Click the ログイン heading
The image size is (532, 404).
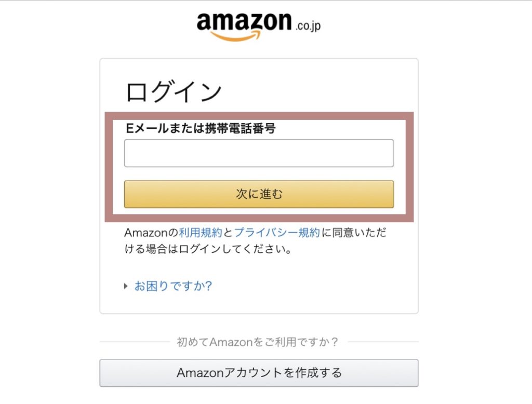(174, 92)
